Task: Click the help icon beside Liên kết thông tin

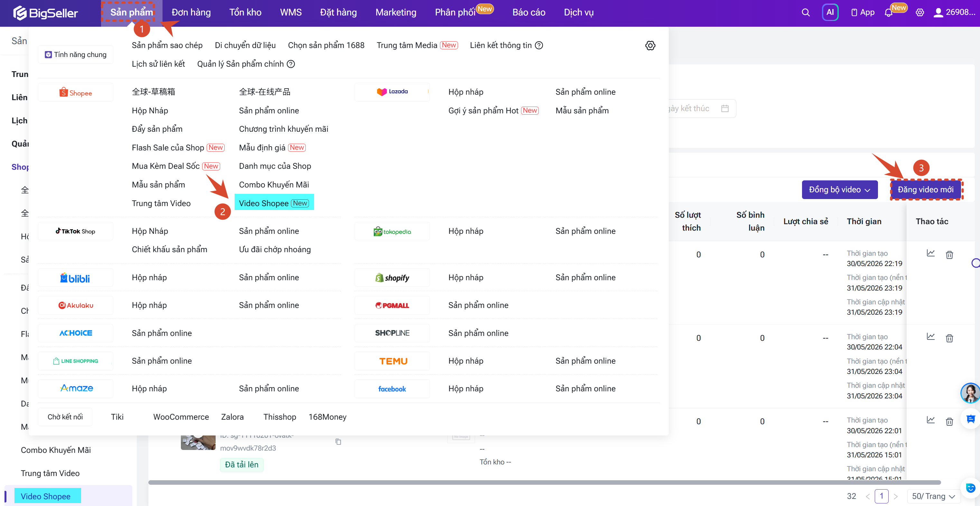Action: pos(539,45)
